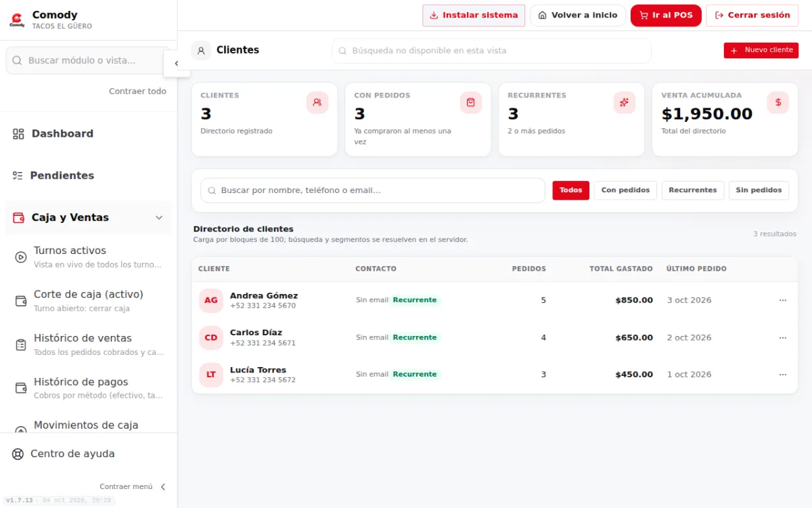
Task: Click the Turnos activos play icon
Action: 21,257
